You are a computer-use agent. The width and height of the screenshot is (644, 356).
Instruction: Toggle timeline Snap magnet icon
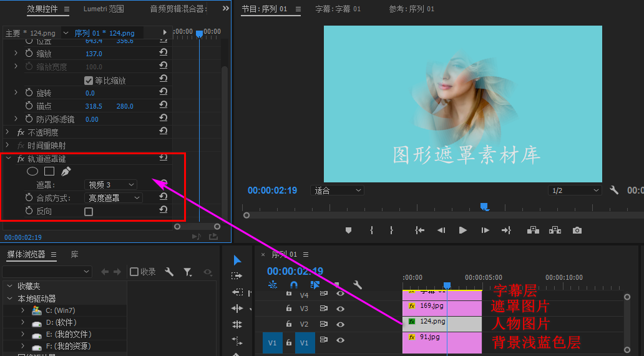tap(294, 284)
